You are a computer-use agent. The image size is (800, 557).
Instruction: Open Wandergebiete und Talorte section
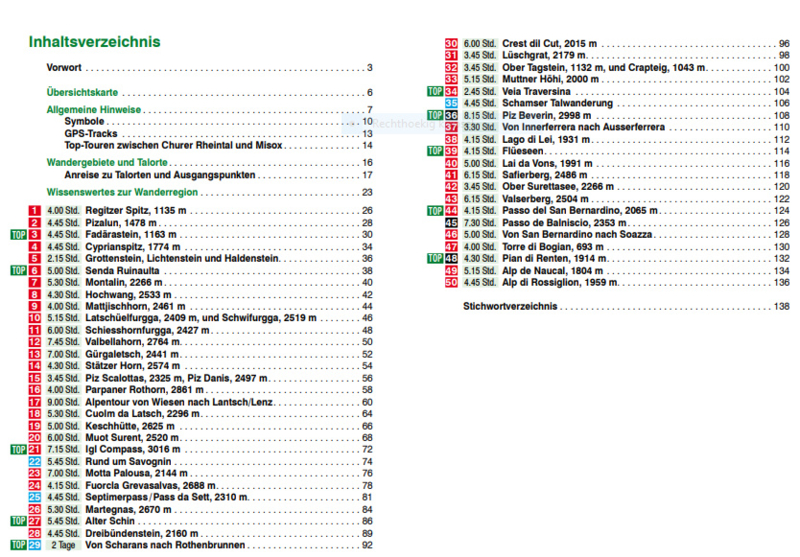click(x=107, y=163)
